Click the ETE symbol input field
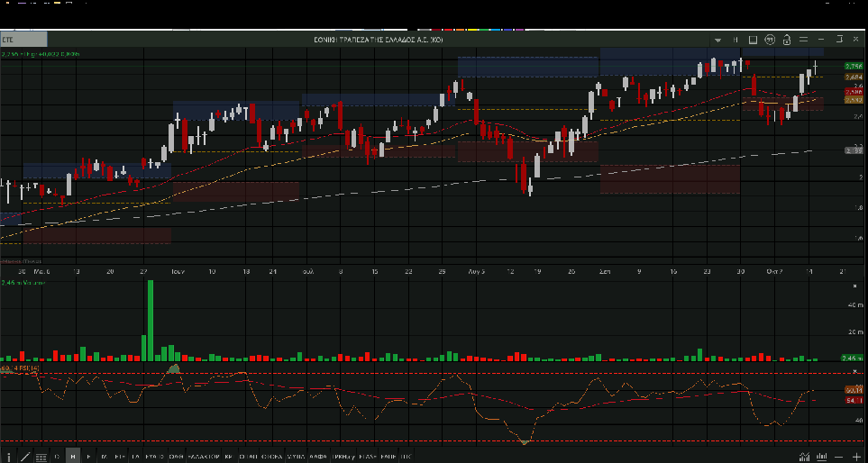868x463 pixels. 23,40
